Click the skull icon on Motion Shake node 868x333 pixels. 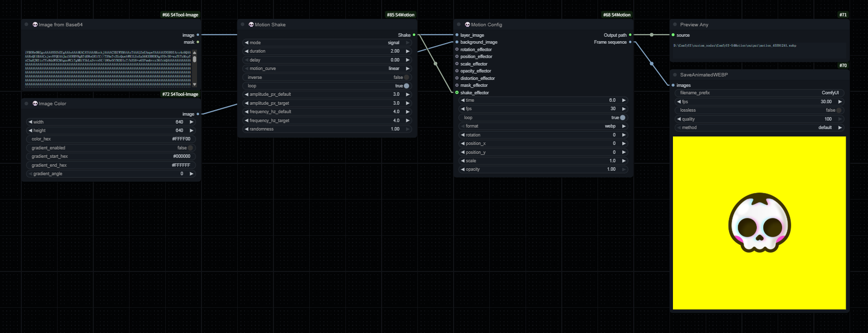251,24
